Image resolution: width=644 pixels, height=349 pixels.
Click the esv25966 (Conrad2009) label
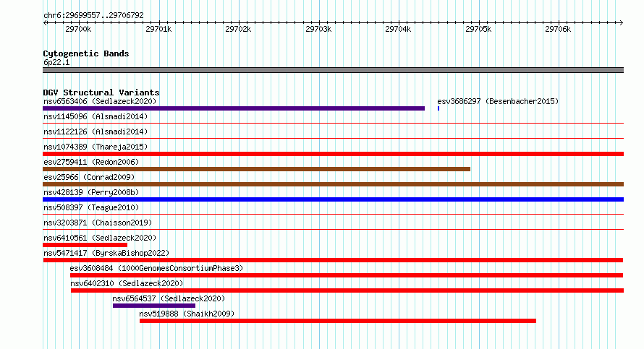(x=89, y=177)
